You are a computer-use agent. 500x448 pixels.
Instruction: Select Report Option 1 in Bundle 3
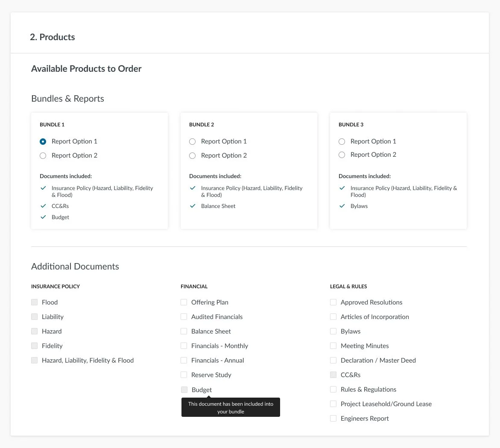click(x=342, y=141)
